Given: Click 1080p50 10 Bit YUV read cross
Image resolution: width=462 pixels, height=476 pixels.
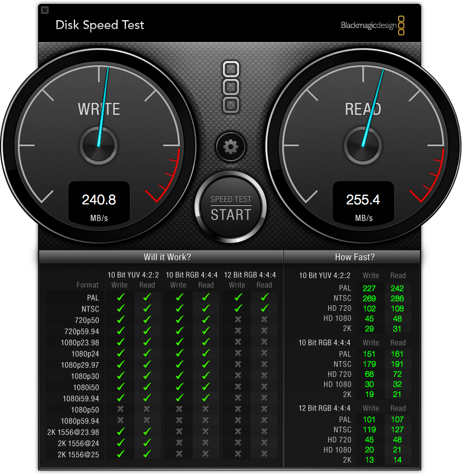Looking at the screenshot, I should point(147,409).
